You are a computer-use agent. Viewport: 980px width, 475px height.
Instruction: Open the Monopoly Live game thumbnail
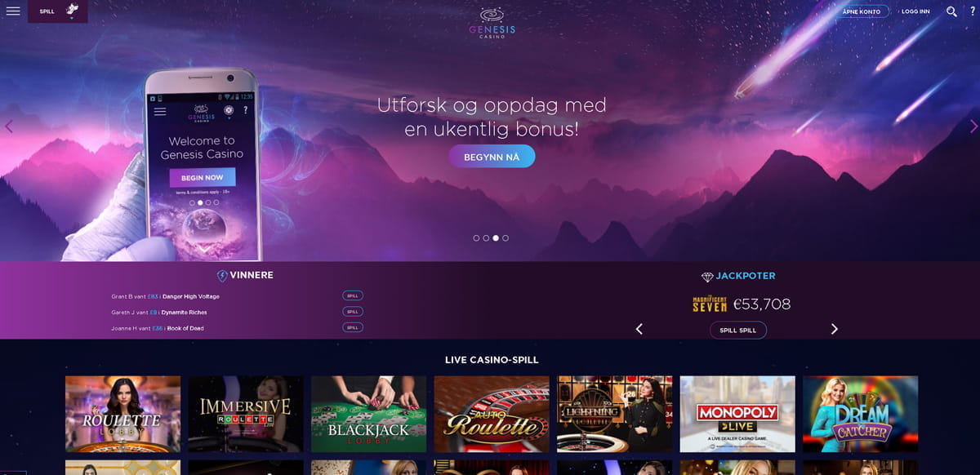737,414
